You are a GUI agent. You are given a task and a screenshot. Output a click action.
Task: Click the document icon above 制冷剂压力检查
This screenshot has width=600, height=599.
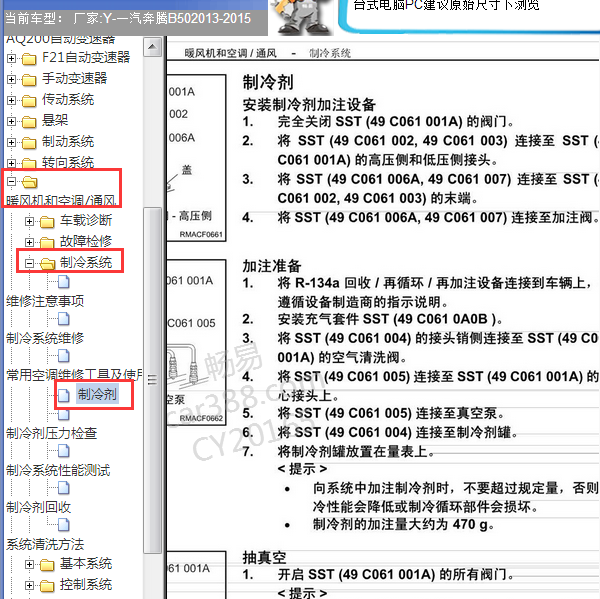pos(64,415)
